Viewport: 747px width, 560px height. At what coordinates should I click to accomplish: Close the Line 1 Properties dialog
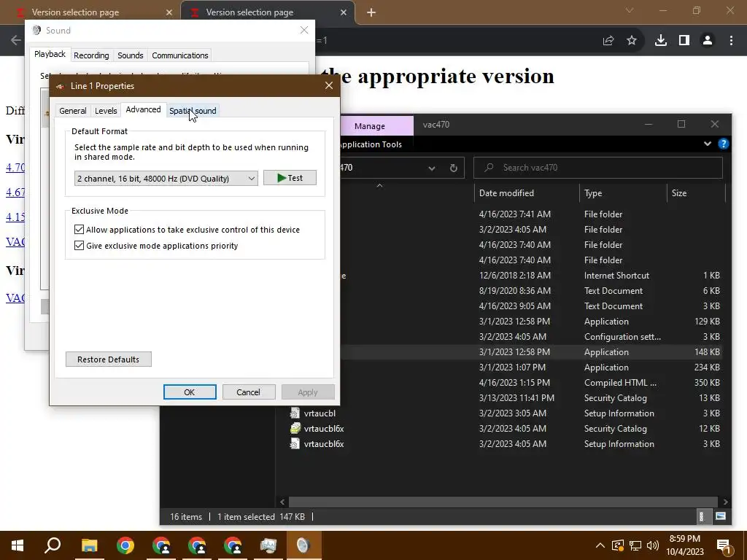pos(329,86)
